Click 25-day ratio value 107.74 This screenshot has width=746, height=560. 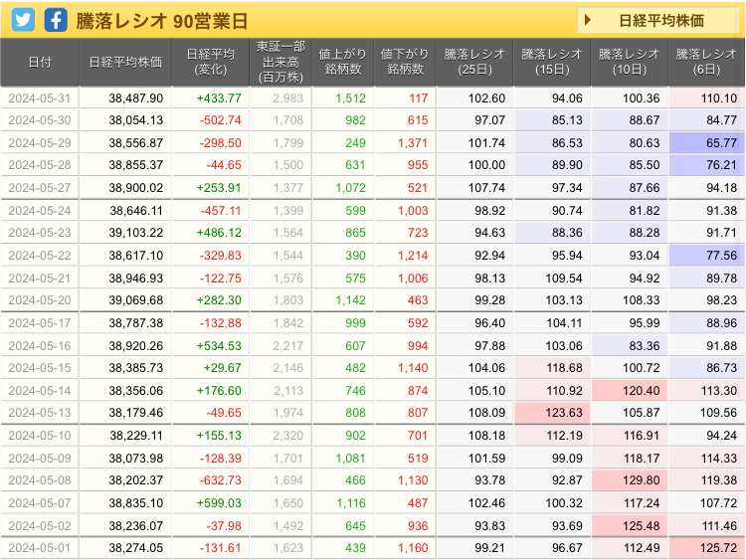(x=486, y=188)
